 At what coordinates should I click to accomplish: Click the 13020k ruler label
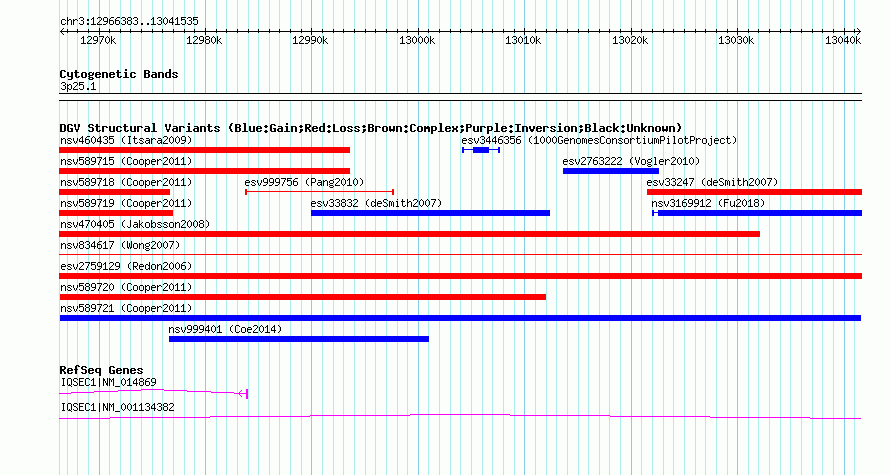pos(630,40)
